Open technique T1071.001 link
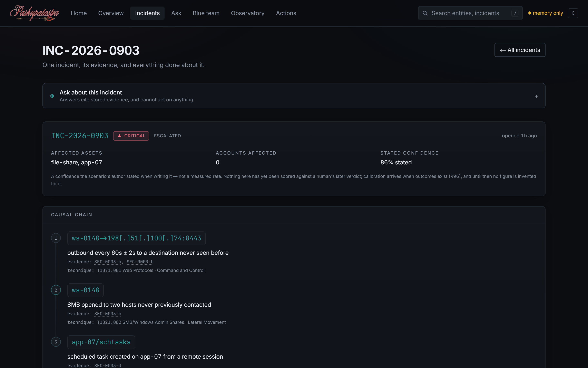Screen dimensions: 588x368 109,270
